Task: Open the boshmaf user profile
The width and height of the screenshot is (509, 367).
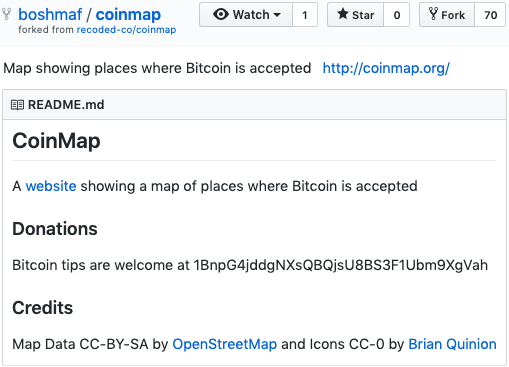Action: pyautogui.click(x=50, y=14)
